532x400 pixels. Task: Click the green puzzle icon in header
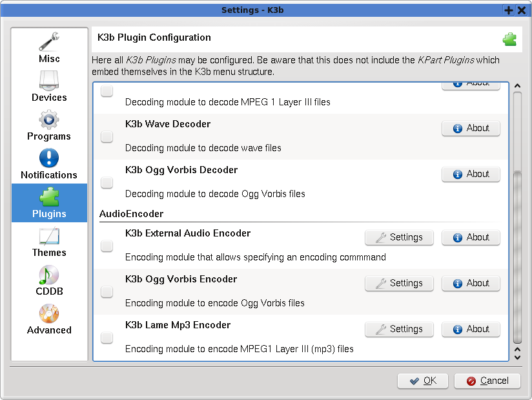509,39
